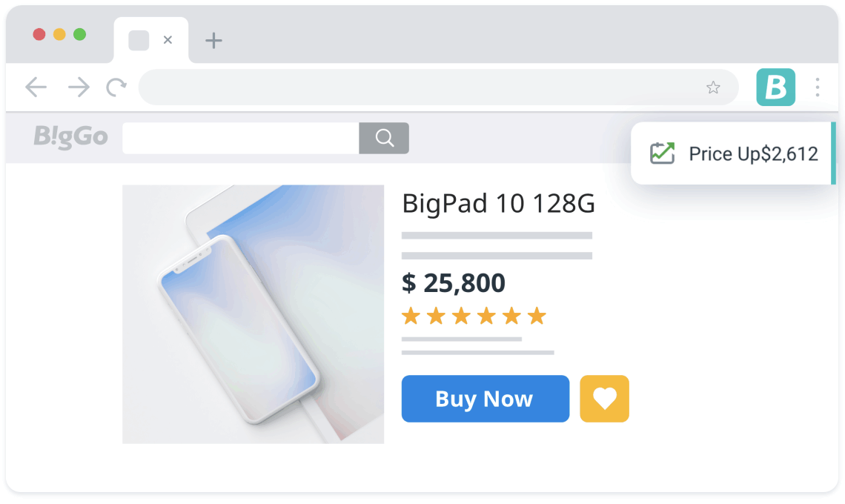Click the BigGo logo
This screenshot has height=504, width=845.
click(x=70, y=137)
